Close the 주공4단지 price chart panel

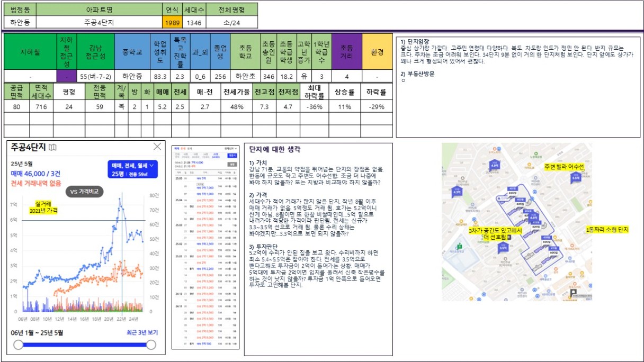157,147
